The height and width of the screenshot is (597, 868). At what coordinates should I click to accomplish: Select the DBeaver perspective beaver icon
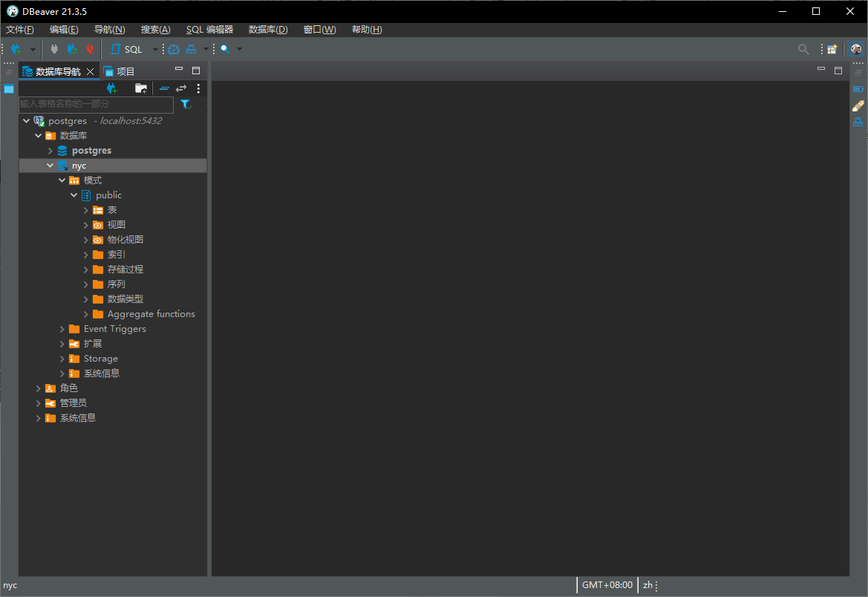856,49
